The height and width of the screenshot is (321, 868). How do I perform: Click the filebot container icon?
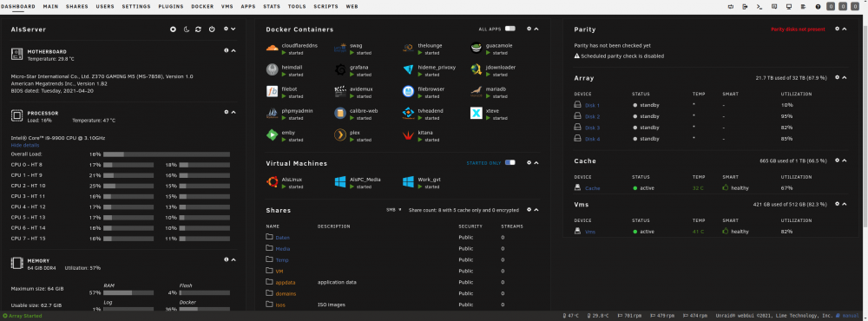(272, 91)
